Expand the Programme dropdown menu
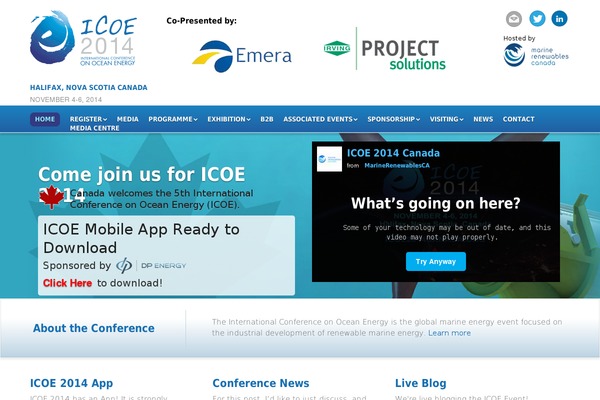This screenshot has height=400, width=600. tap(173, 119)
